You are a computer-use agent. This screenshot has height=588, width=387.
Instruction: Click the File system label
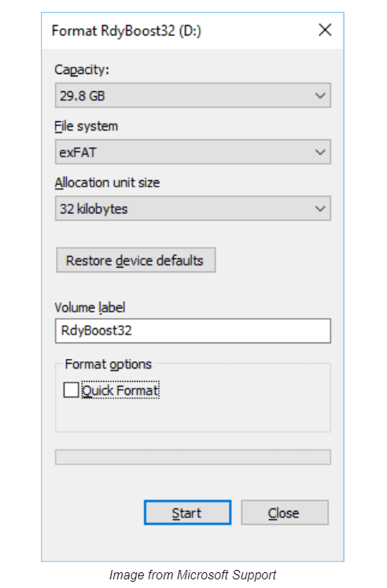coord(87,127)
